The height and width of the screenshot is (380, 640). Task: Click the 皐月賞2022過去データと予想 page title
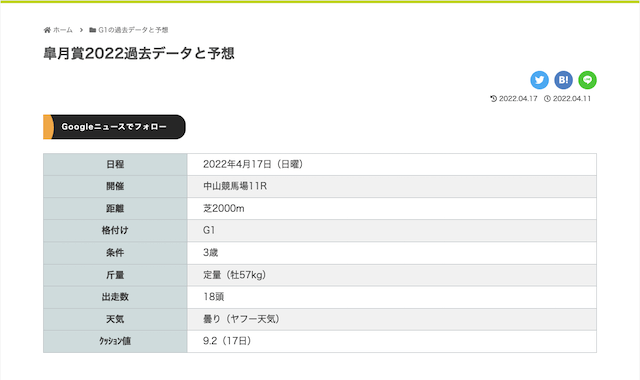(139, 53)
